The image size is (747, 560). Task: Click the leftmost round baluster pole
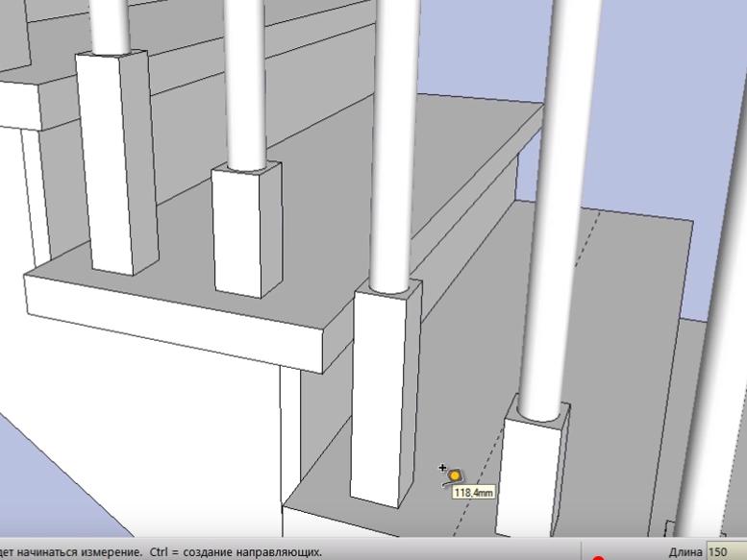(108, 24)
